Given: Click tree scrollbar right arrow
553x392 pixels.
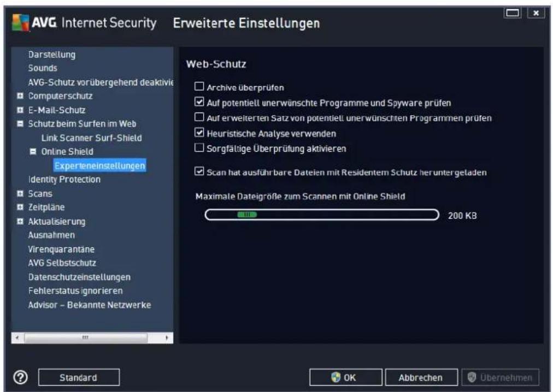Looking at the screenshot, I should [x=167, y=338].
